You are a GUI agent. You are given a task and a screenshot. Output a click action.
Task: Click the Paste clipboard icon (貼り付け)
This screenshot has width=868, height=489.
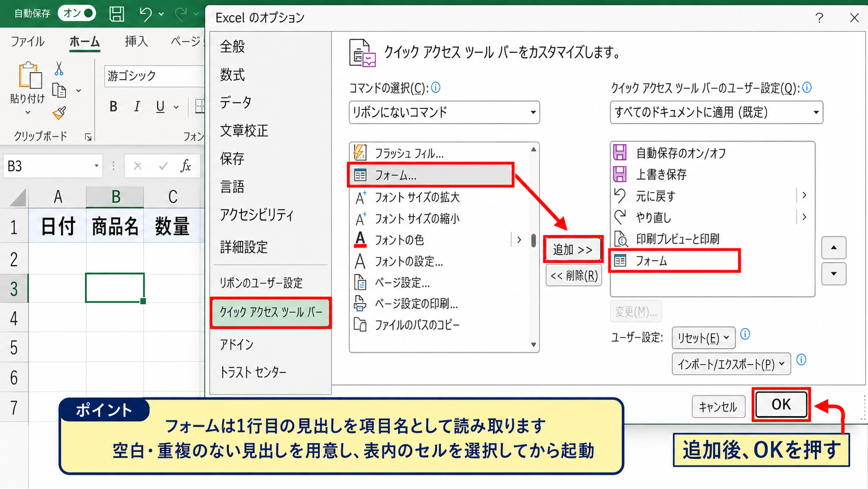(x=30, y=76)
